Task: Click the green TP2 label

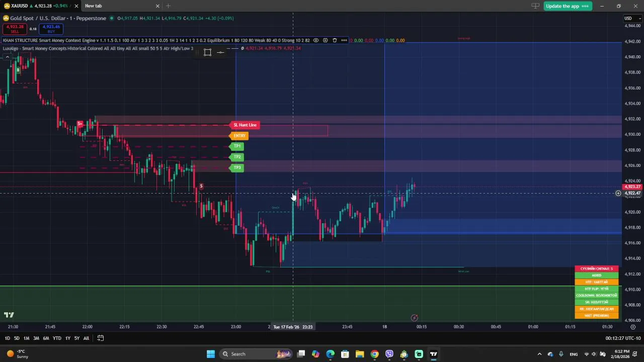Action: pos(236,157)
